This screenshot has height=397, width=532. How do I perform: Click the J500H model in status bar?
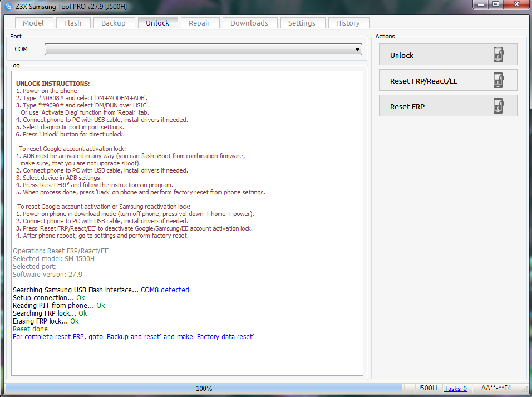[x=427, y=388]
